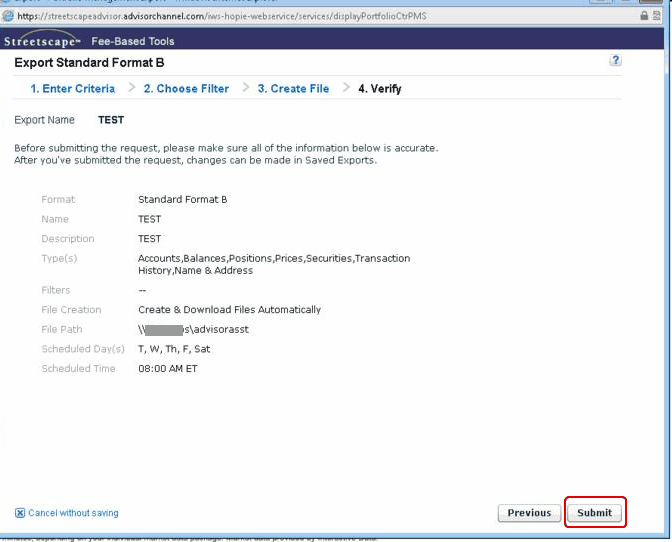Click Create & Download Files Automatically text
This screenshot has height=542, width=672.
229,309
